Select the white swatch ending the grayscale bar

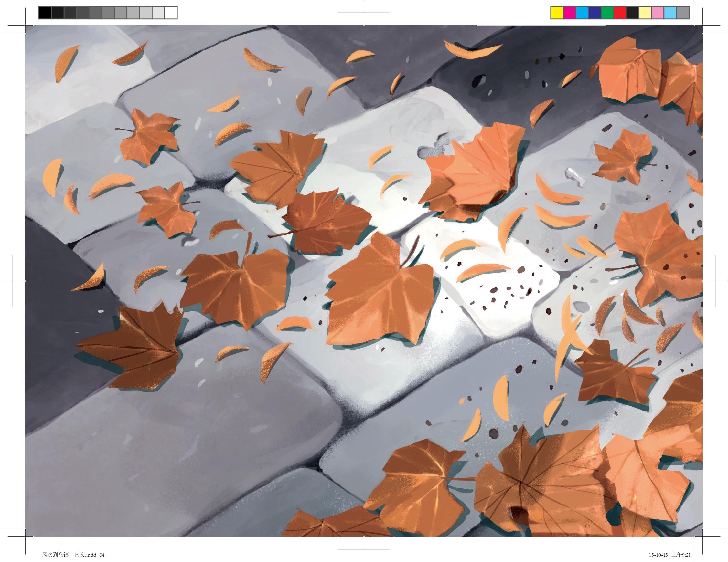[171, 13]
